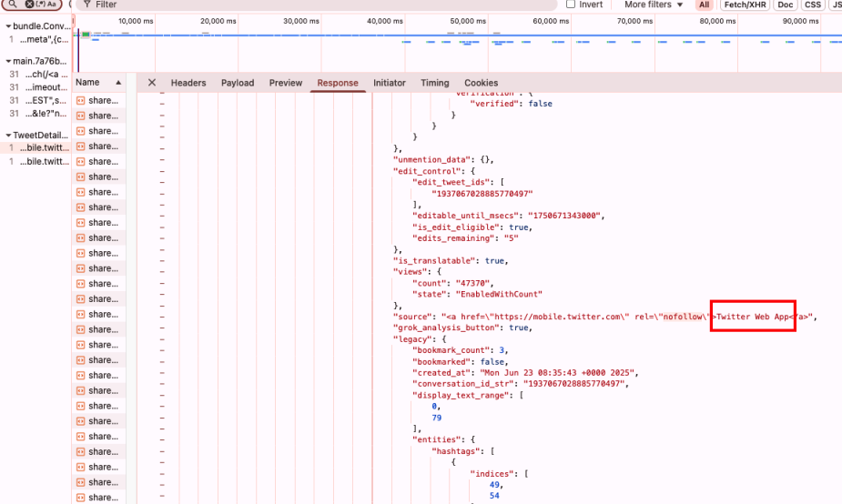Sort requests by Name column

[x=87, y=83]
